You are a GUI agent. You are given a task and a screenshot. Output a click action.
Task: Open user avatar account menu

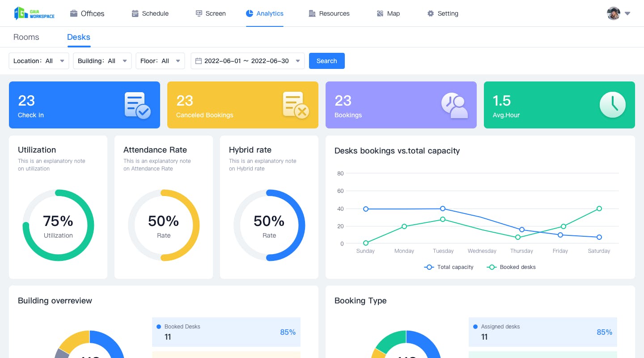coord(619,13)
